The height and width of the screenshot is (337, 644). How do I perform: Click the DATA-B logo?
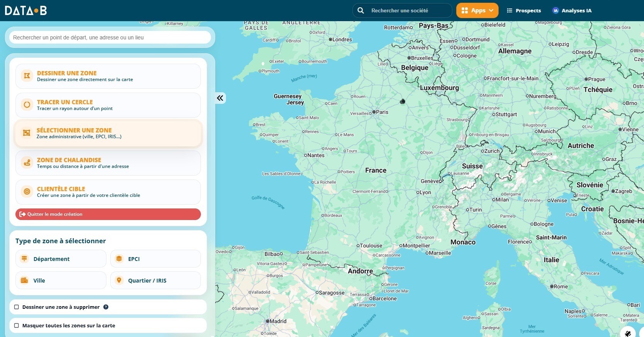26,10
